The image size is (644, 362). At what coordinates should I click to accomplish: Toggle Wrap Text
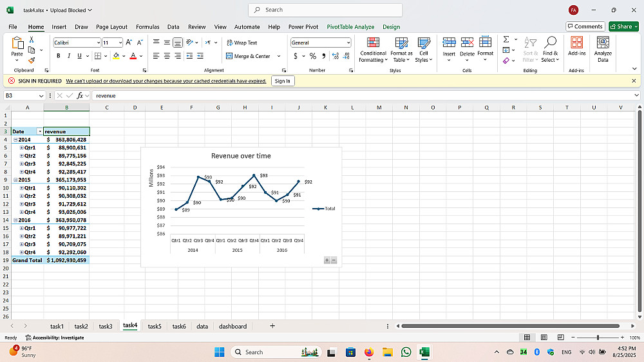click(x=242, y=43)
